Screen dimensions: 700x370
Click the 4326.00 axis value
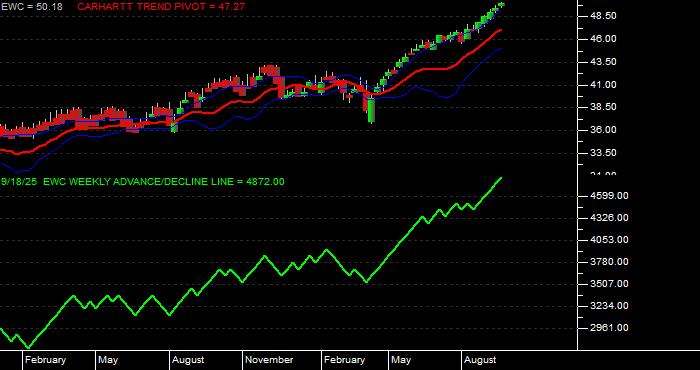coord(609,218)
